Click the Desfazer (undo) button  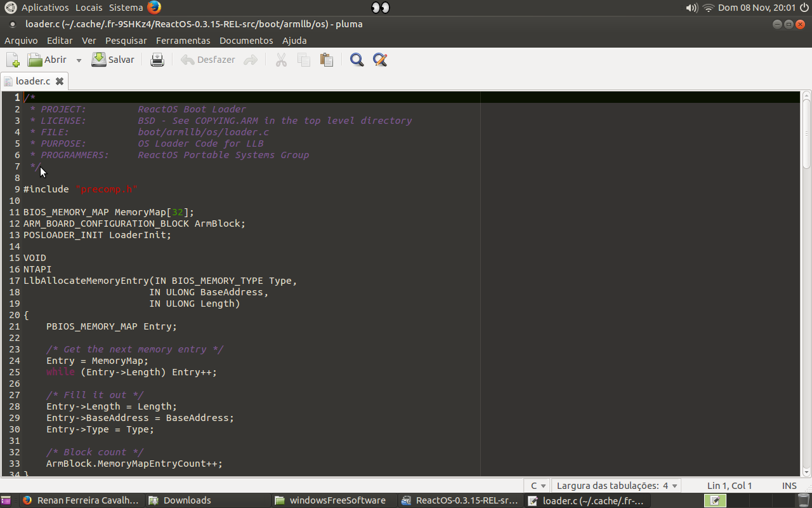(x=208, y=60)
